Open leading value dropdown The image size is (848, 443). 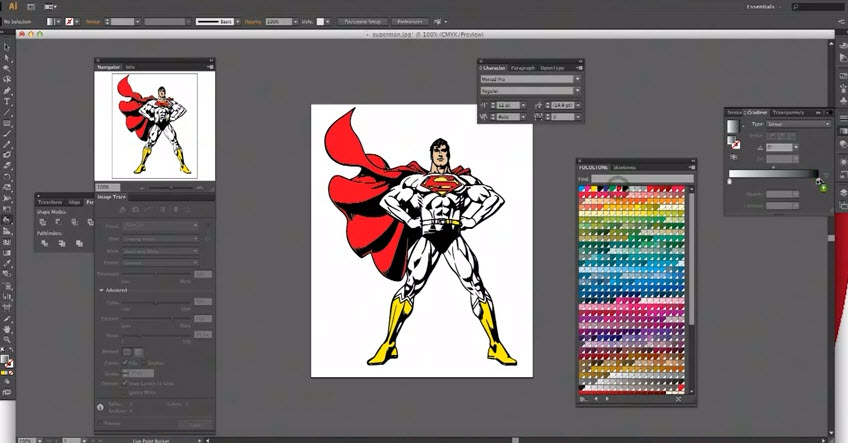(x=578, y=105)
